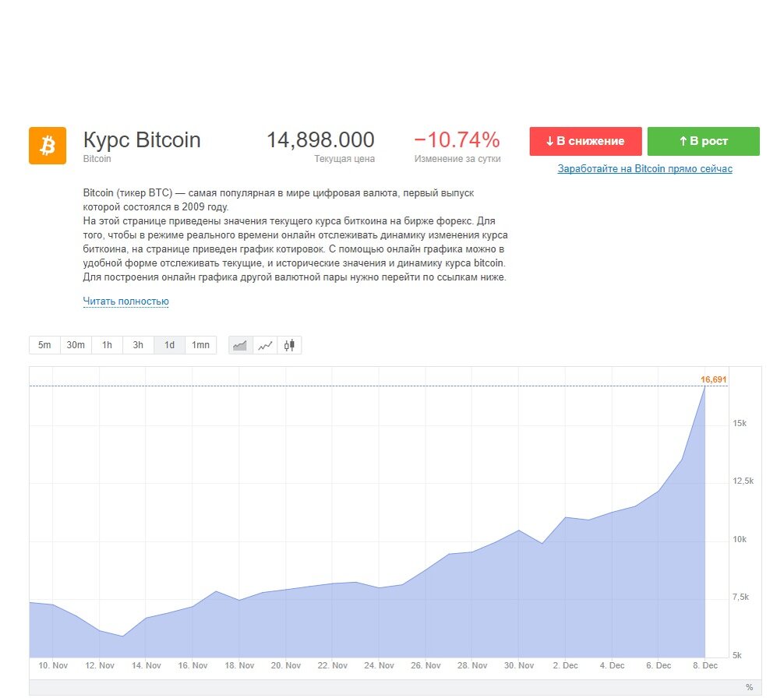Switch chart to 3h interval
The height and width of the screenshot is (698, 784).
click(138, 345)
